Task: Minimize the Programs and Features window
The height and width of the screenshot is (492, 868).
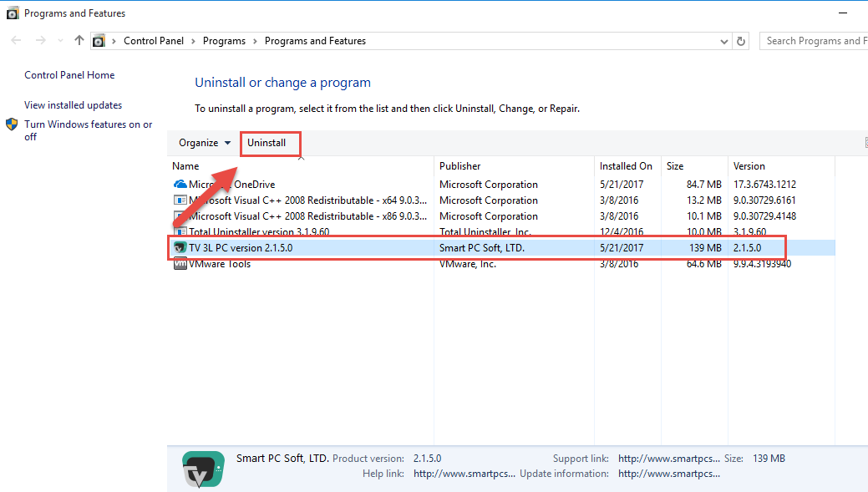Action: (x=843, y=13)
